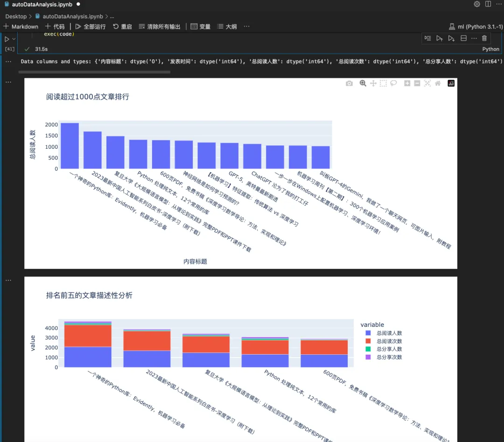Execute cells above from the cell toolbar

[x=439, y=38]
